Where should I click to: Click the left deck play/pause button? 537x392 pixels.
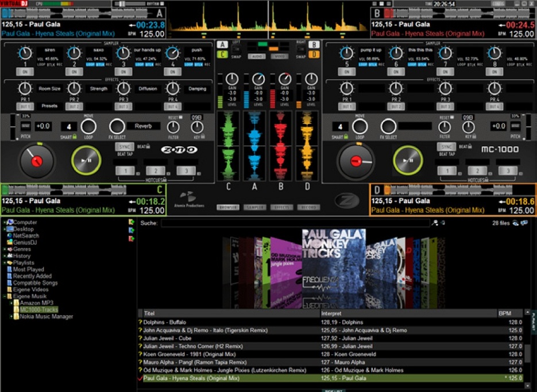coord(86,160)
